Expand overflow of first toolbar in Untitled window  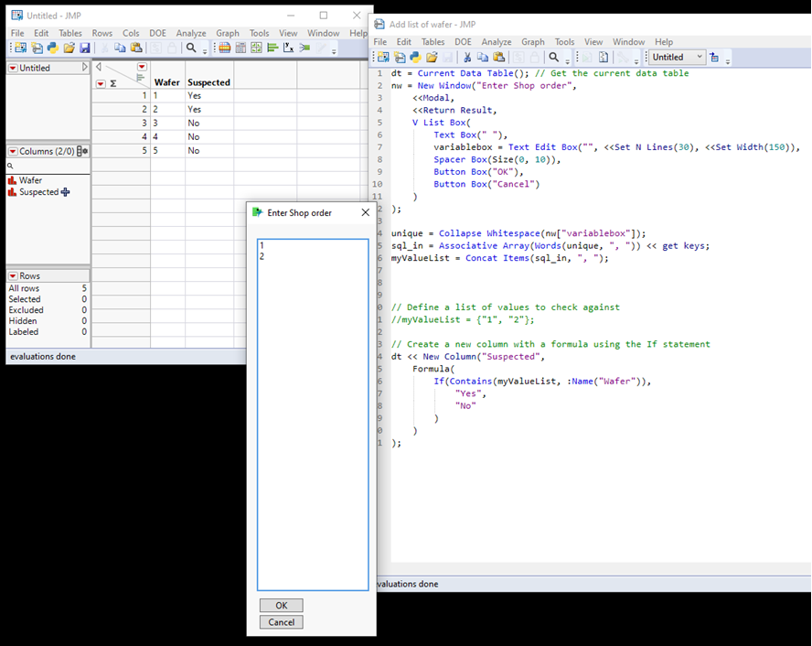[x=205, y=50]
